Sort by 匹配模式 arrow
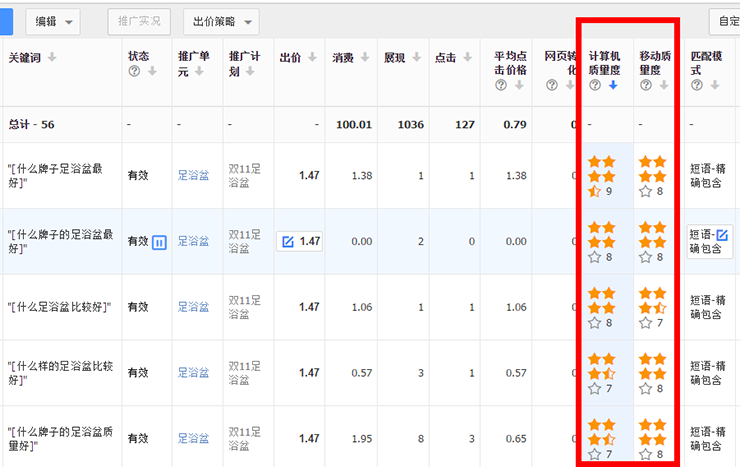 tap(715, 85)
